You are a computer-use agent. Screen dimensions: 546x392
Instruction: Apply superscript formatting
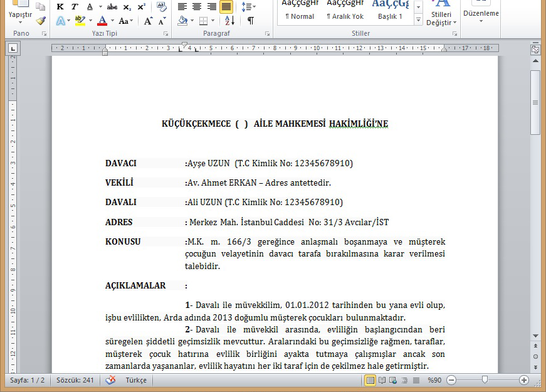coord(142,7)
